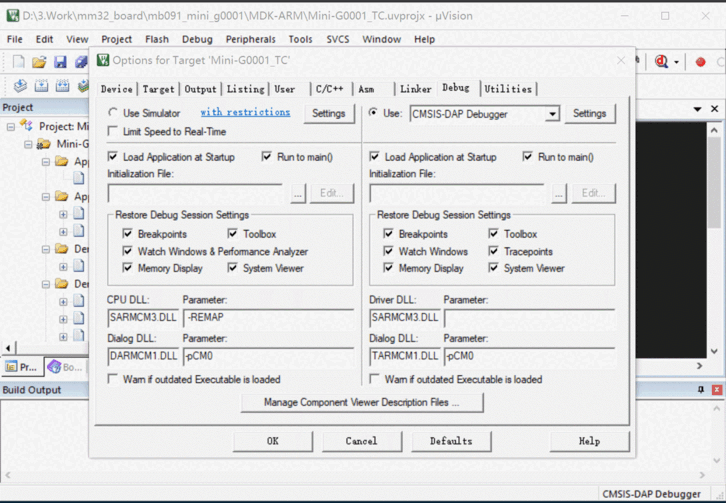Select the Use Simulator radio button

click(113, 114)
